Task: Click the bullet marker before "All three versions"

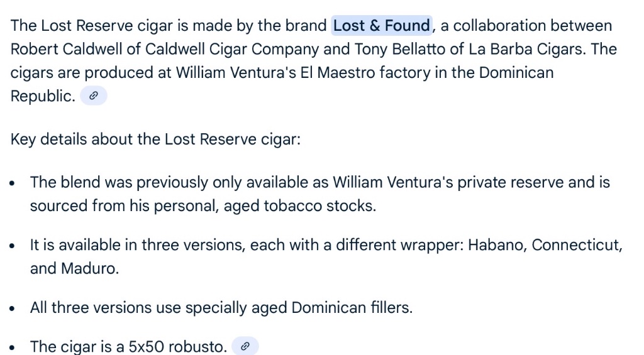Action: (13, 309)
